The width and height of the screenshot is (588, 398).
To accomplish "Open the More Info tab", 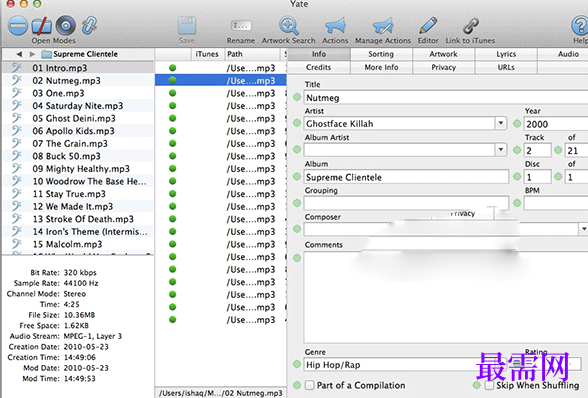I will (381, 67).
